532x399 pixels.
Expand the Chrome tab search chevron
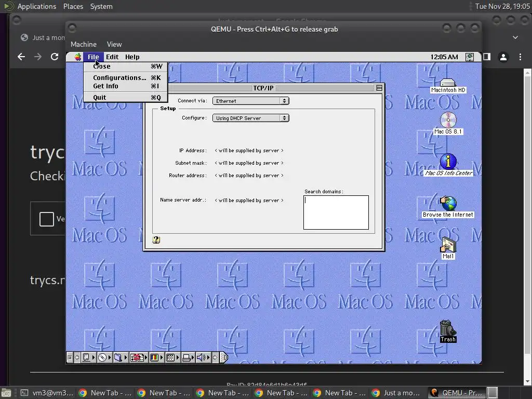click(515, 37)
